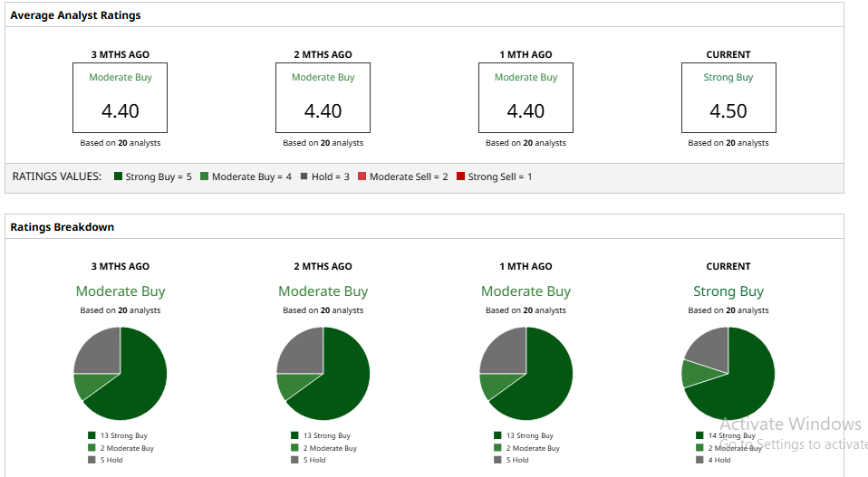The image size is (868, 477).
Task: Click the gray Hold = 3 legend swatch
Action: point(304,176)
